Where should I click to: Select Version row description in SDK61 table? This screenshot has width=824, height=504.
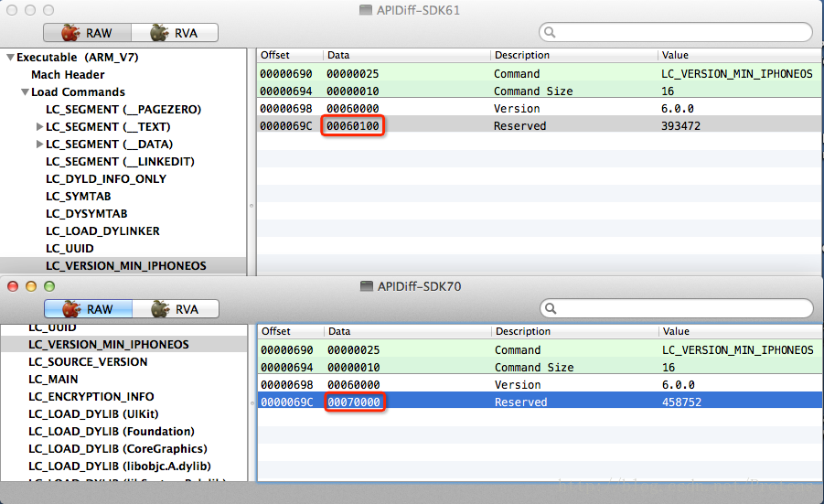tap(517, 108)
